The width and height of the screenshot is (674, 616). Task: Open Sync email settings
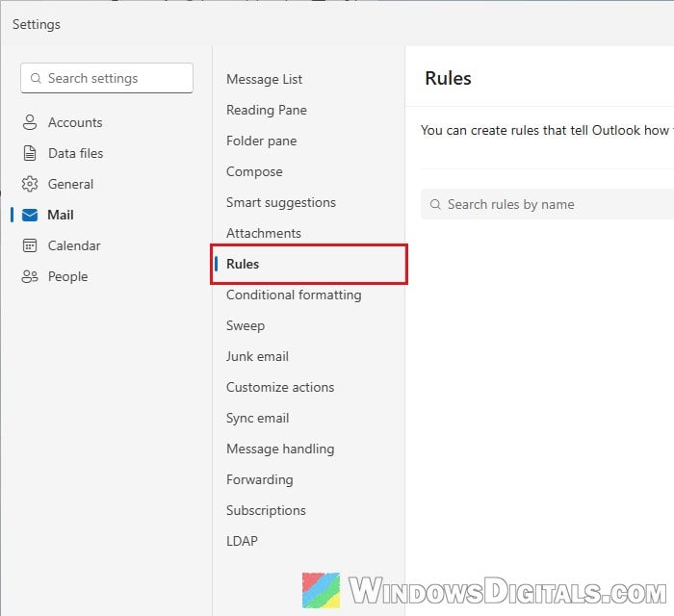pyautogui.click(x=257, y=419)
